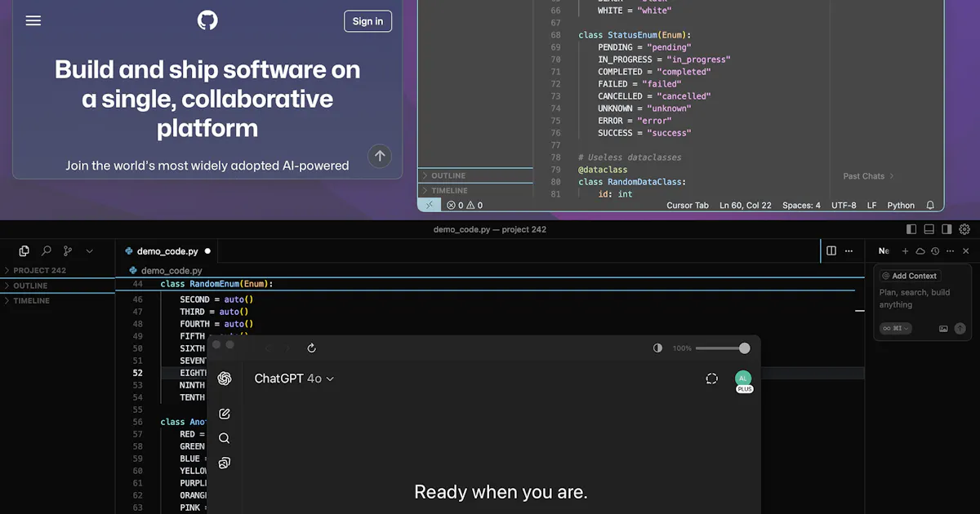Screen dimensions: 980x514
Task: Click the attach image icon in chat input
Action: (x=943, y=329)
